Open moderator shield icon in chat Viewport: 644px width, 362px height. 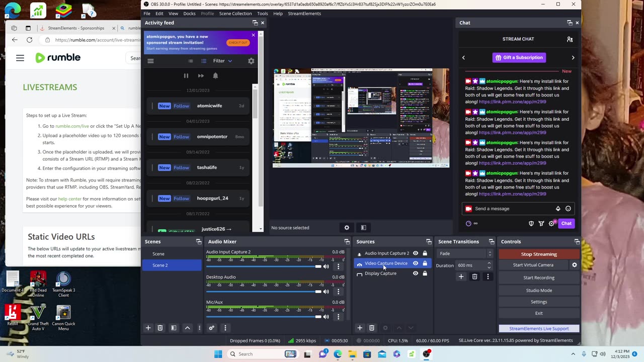point(531,223)
